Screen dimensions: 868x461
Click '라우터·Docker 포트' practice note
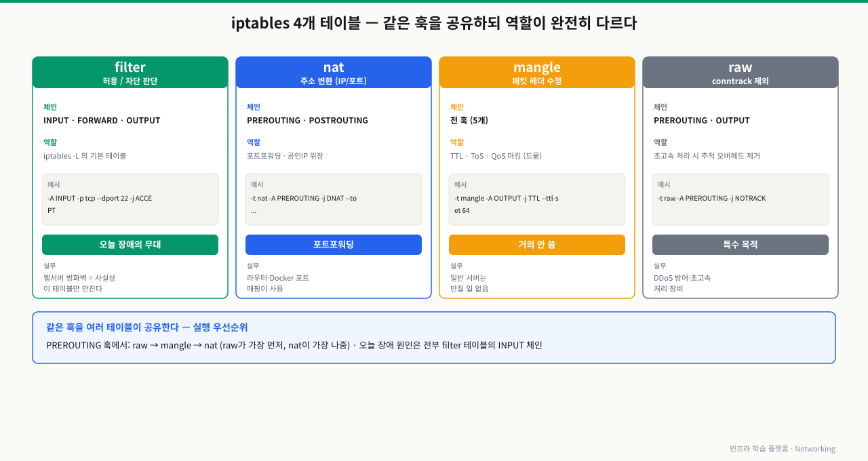278,278
